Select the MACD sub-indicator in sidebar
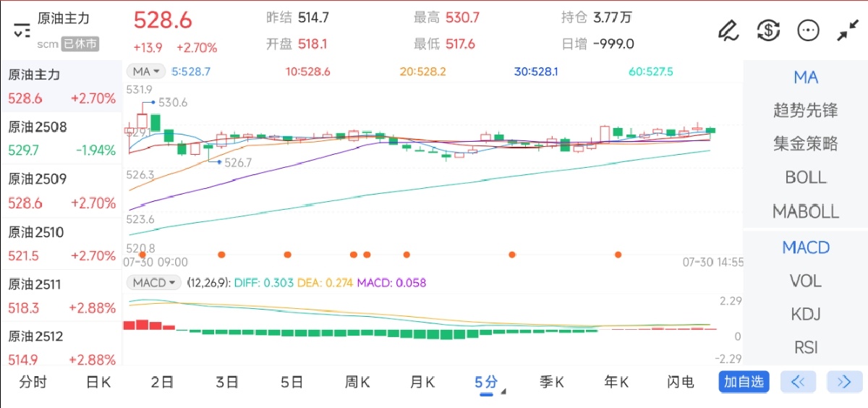868x408 pixels. point(806,247)
